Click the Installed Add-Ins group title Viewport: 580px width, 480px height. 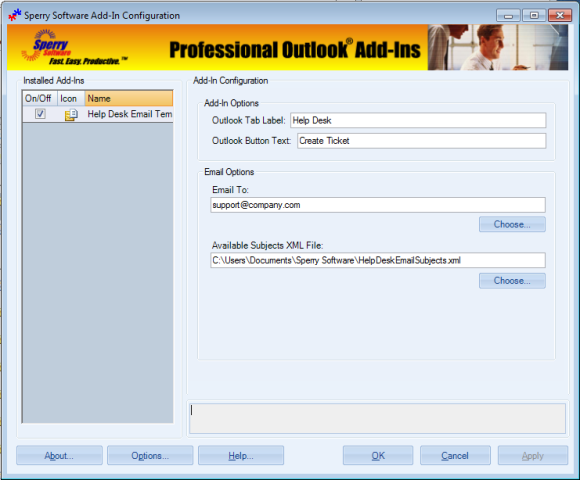54,81
